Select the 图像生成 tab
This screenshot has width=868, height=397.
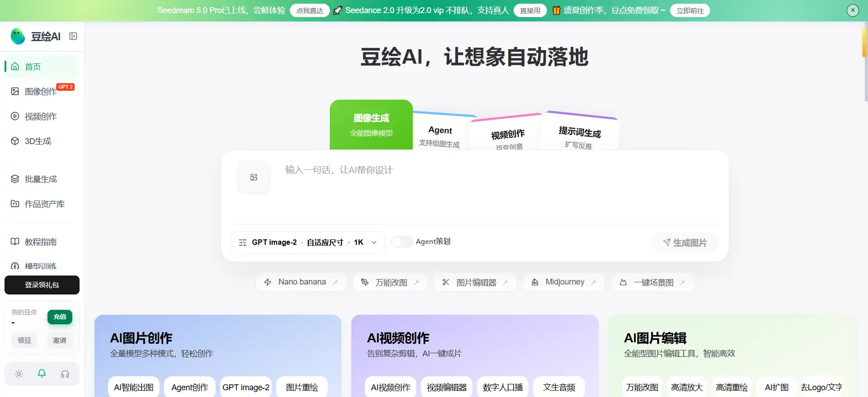[371, 125]
